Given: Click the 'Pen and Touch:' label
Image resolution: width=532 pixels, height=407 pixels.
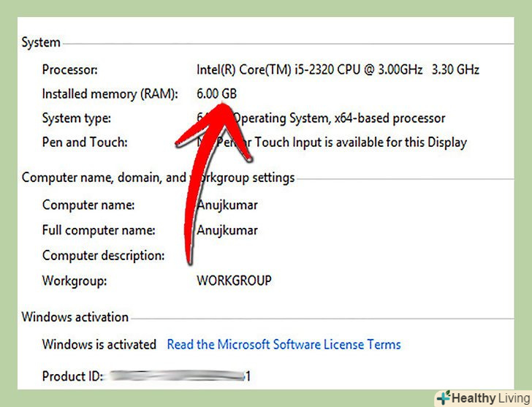Looking at the screenshot, I should coord(85,142).
